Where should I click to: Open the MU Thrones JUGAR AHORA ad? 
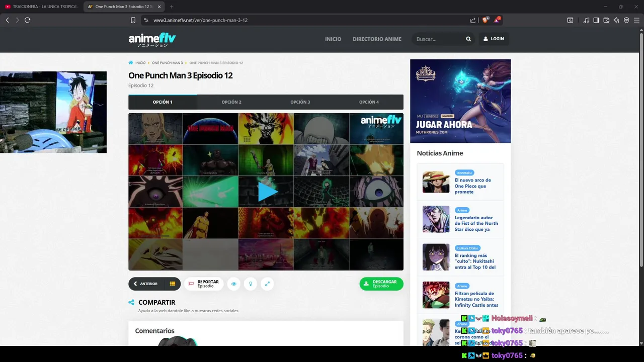[460, 101]
